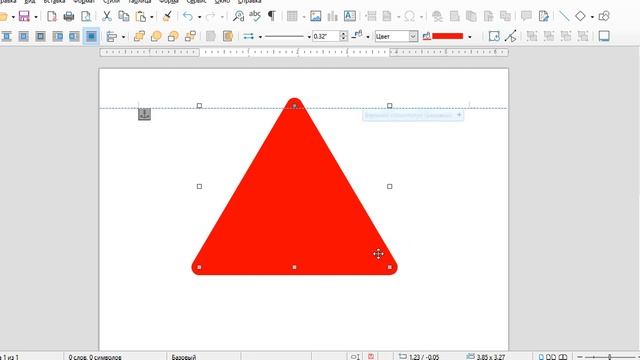Image resolution: width=640 pixels, height=360 pixels.
Task: Click the Insert Comment speech bubble icon
Action: (x=526, y=16)
